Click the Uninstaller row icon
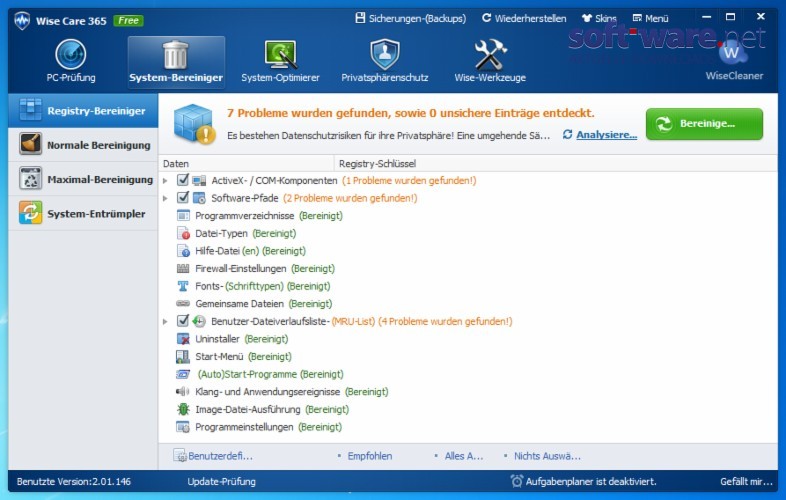The height and width of the screenshot is (500, 786). coord(183,339)
